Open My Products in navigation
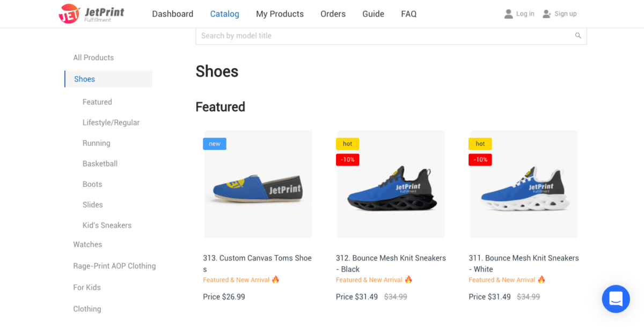Viewport: 644px width, 327px height. [280, 14]
